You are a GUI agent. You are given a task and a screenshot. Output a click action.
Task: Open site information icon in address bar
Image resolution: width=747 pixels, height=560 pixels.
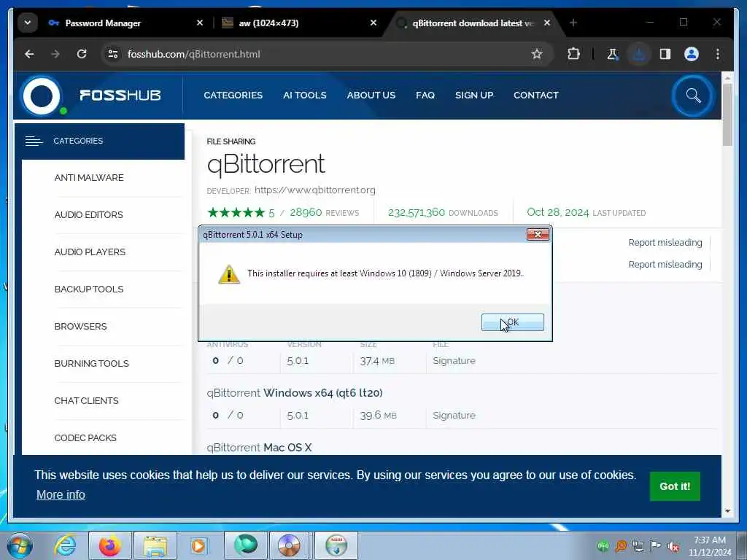click(113, 54)
